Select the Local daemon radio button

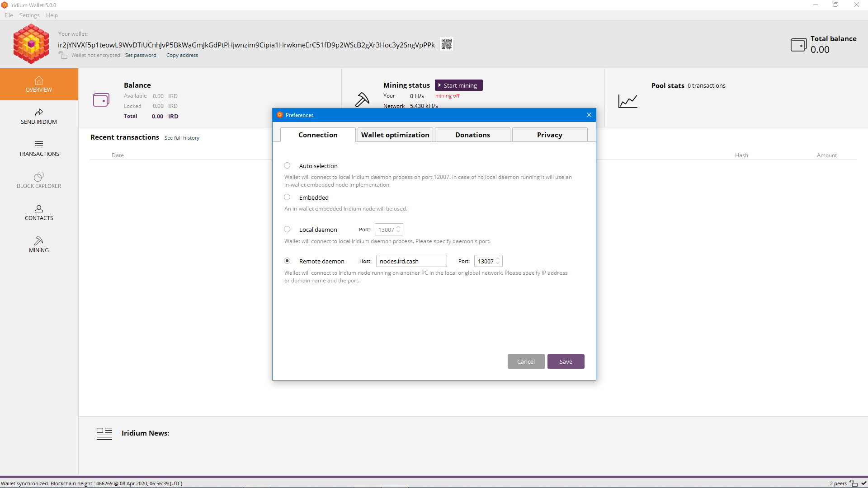(287, 230)
